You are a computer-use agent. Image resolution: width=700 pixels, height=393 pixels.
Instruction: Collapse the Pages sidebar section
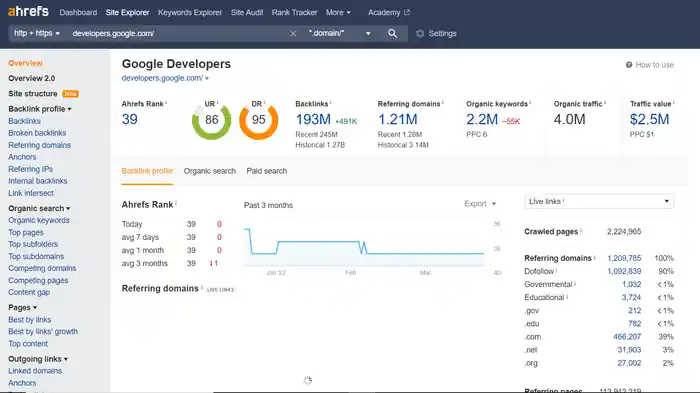22,308
